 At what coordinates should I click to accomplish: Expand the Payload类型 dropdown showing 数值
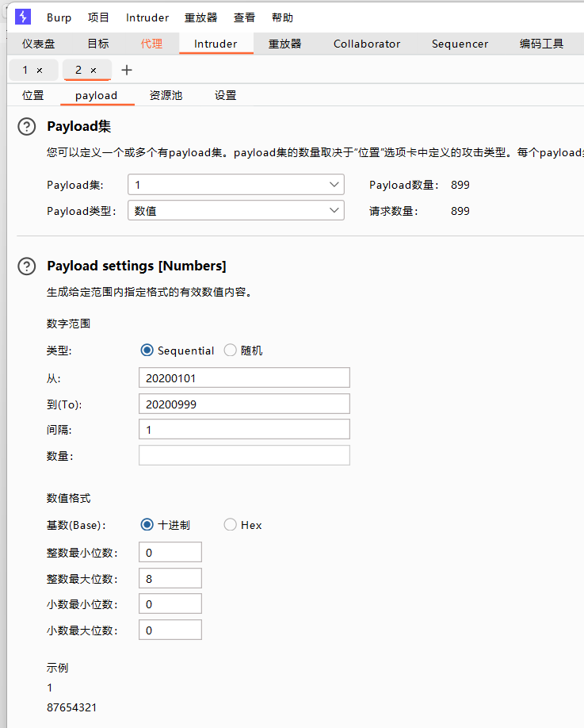point(235,211)
